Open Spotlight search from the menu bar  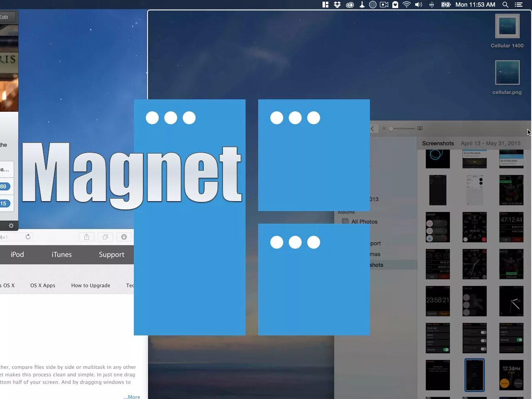tap(505, 5)
